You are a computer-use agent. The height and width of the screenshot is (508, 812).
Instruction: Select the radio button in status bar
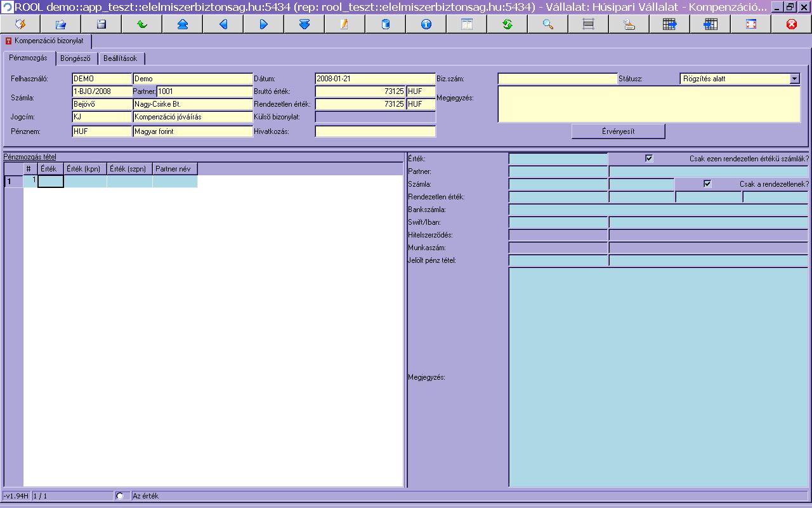click(119, 496)
